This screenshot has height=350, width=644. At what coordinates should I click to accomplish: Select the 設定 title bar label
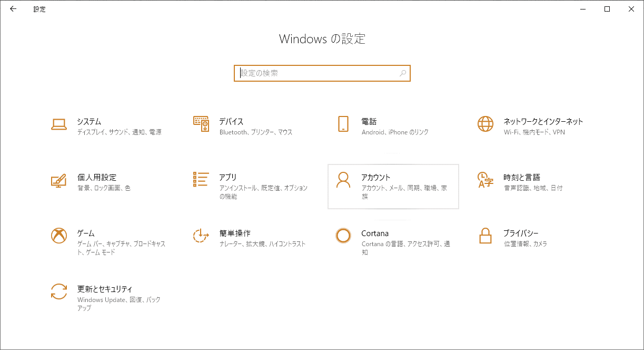(39, 9)
